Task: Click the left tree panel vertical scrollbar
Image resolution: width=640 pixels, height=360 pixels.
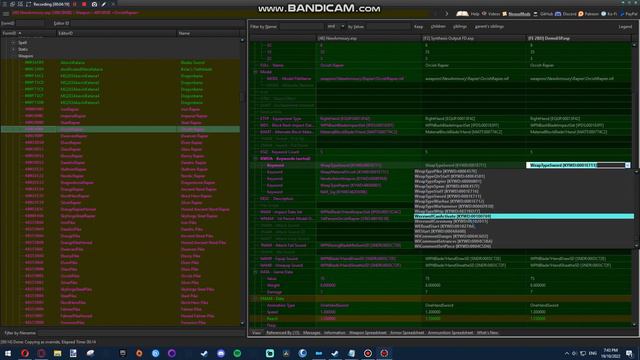Action: 242,182
